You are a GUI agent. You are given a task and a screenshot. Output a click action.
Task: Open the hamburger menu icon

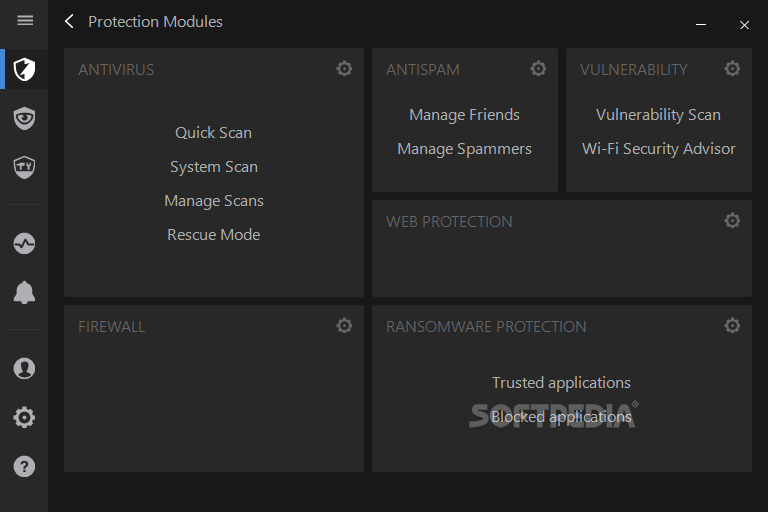25,21
